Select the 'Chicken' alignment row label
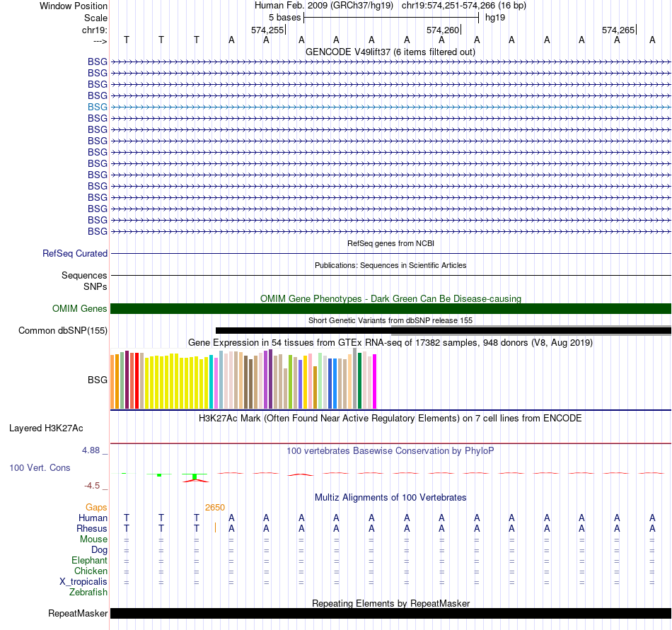This screenshot has height=630, width=672. [91, 571]
